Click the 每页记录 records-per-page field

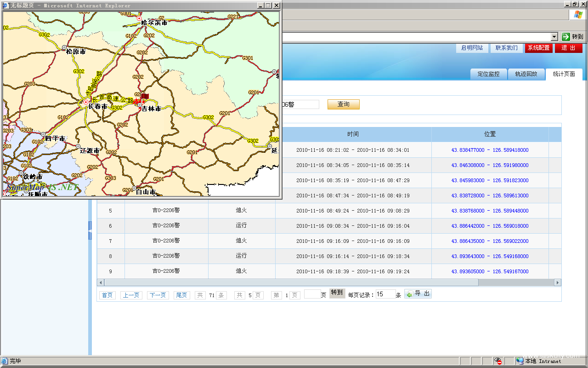click(385, 294)
